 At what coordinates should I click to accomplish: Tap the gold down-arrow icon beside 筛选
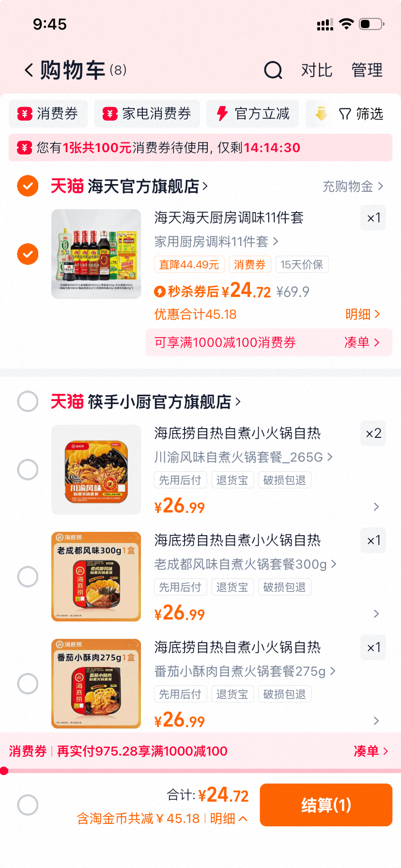tap(321, 114)
